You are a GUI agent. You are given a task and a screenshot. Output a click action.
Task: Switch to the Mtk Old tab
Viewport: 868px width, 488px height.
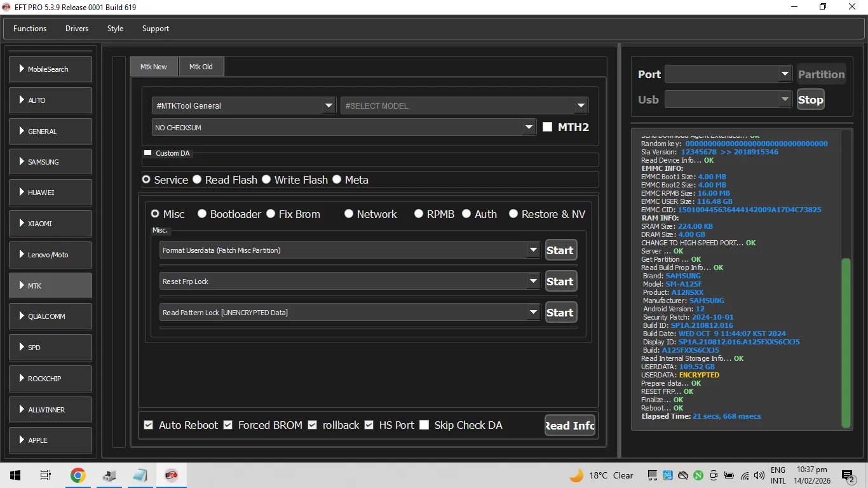coord(201,67)
